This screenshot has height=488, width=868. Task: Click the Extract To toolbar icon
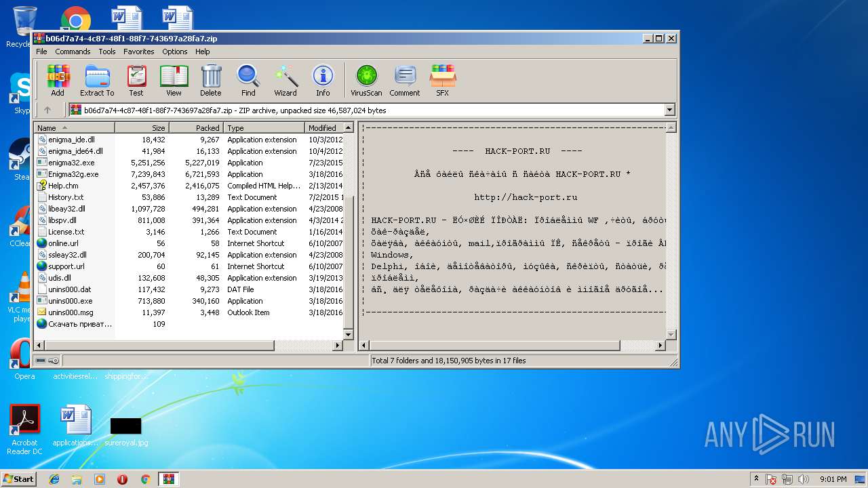(97, 81)
